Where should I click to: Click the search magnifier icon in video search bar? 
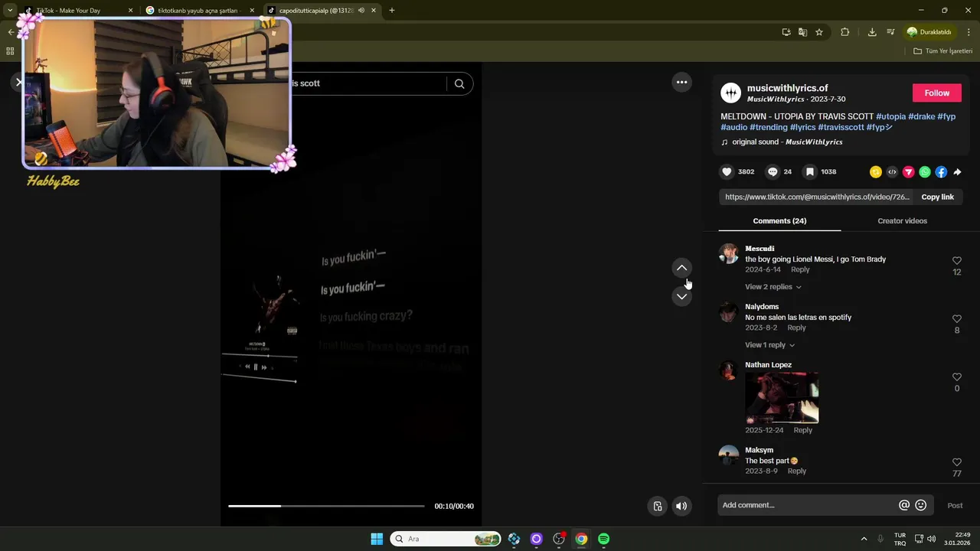click(x=459, y=83)
